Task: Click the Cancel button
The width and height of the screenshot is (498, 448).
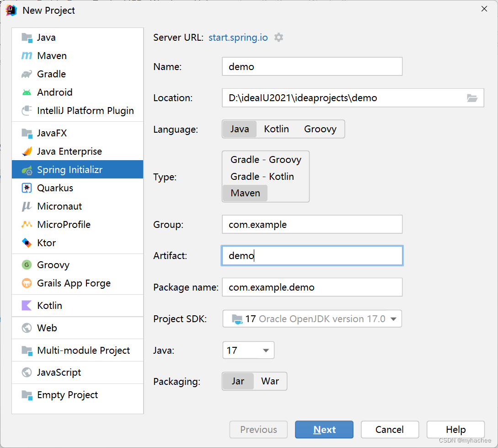Action: tap(390, 430)
